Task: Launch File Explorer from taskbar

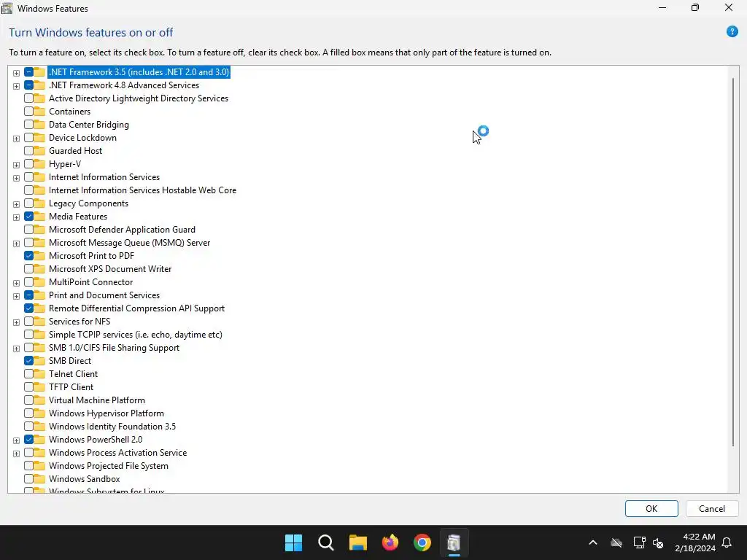Action: [357, 542]
